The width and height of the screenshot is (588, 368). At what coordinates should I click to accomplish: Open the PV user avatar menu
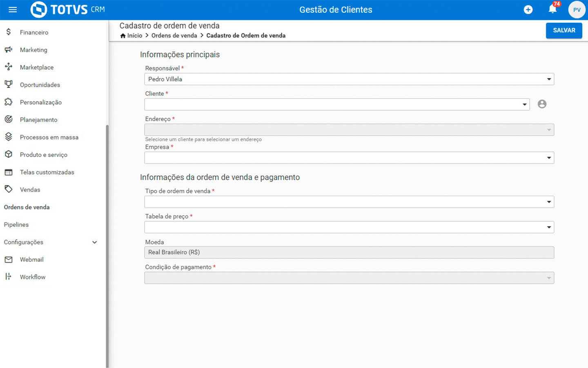(x=577, y=10)
